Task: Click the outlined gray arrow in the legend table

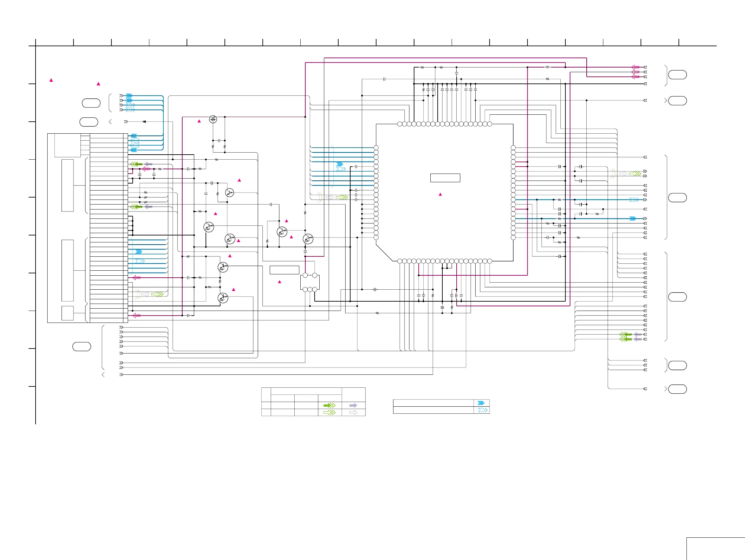Action: point(353,412)
